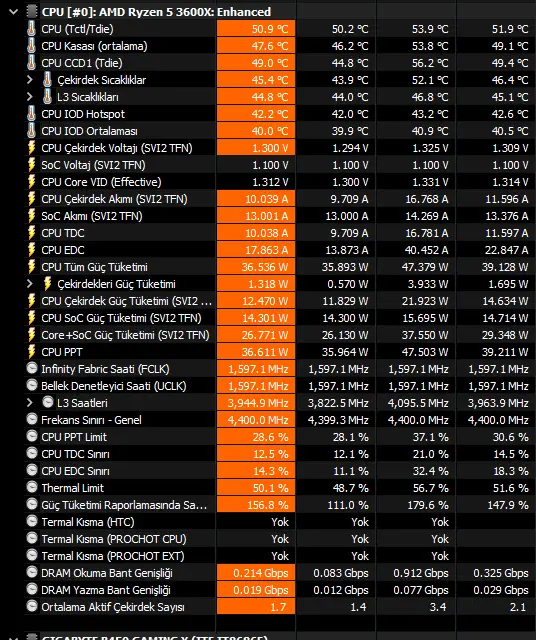The image size is (536, 640).
Task: Click thermometer icon beside CPU Kasası (ortalama)
Action: (x=31, y=46)
